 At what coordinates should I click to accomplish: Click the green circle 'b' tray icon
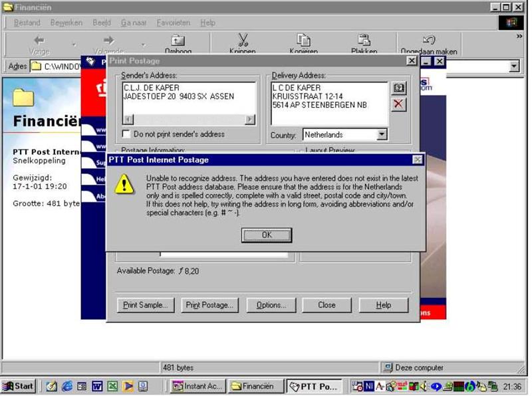tap(470, 386)
